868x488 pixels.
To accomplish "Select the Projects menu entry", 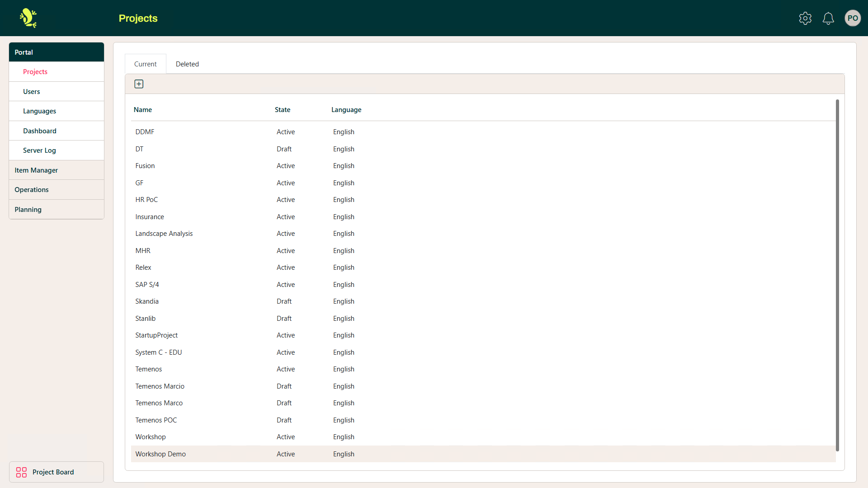I will (35, 71).
